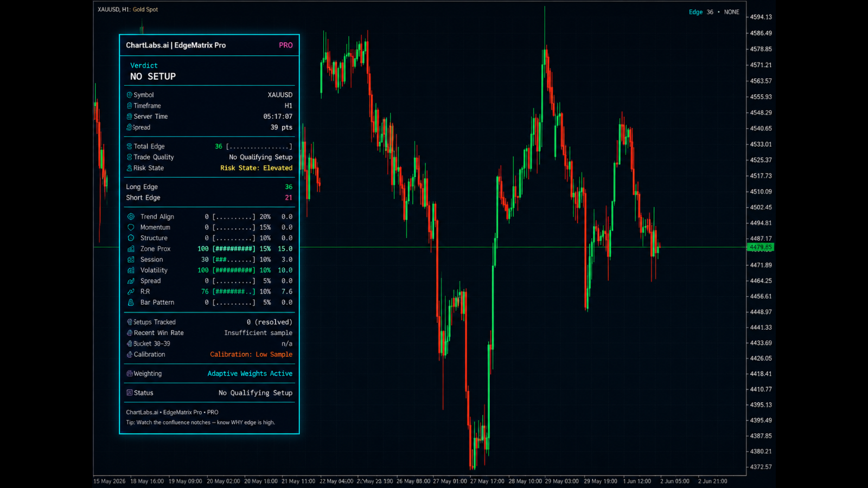Click the Zone Prox contribution value 15.0
The width and height of the screenshot is (868, 488).
coord(285,249)
